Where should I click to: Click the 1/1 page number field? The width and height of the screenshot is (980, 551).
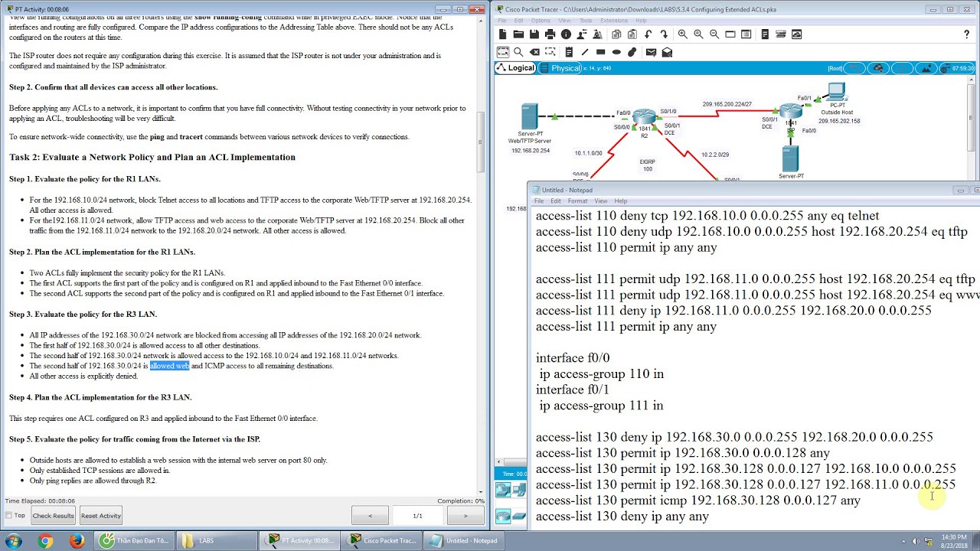[417, 516]
